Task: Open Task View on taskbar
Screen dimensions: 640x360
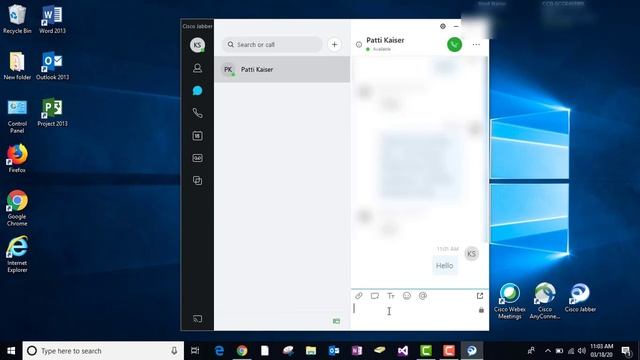Action: [x=195, y=351]
